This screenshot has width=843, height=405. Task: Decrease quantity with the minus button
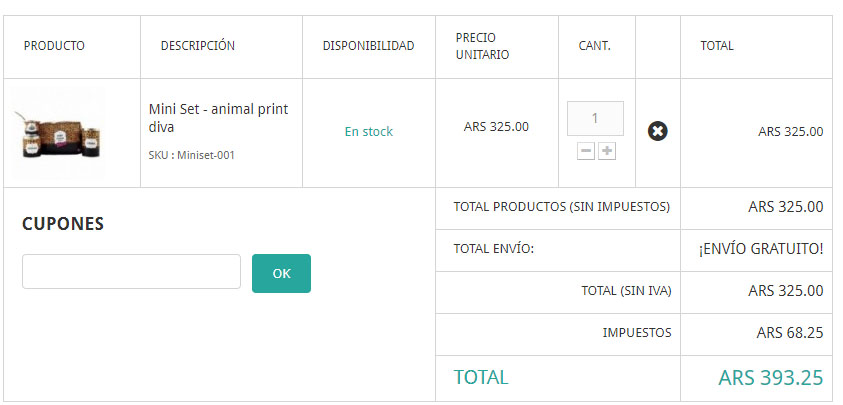click(586, 151)
